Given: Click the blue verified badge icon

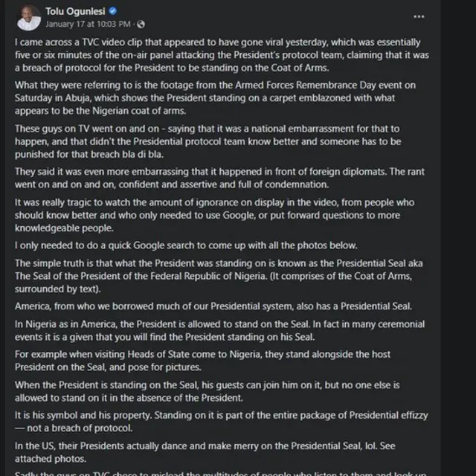Looking at the screenshot, I should (112, 11).
